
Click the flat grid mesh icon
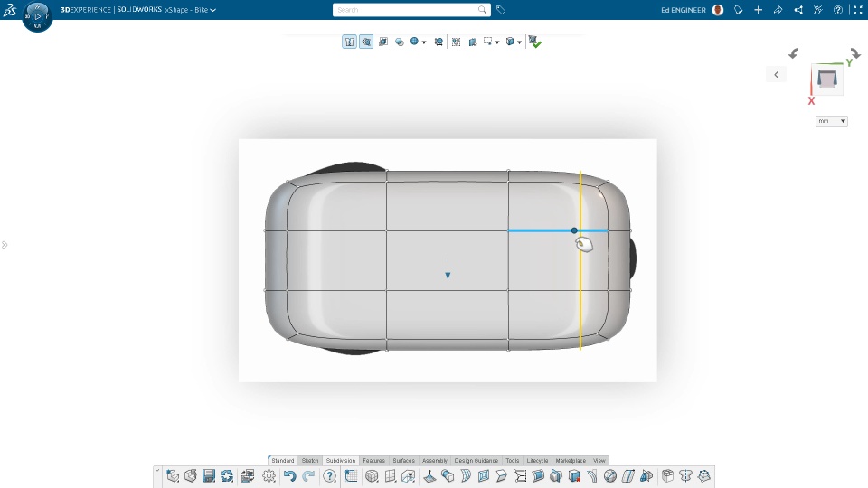click(x=391, y=476)
